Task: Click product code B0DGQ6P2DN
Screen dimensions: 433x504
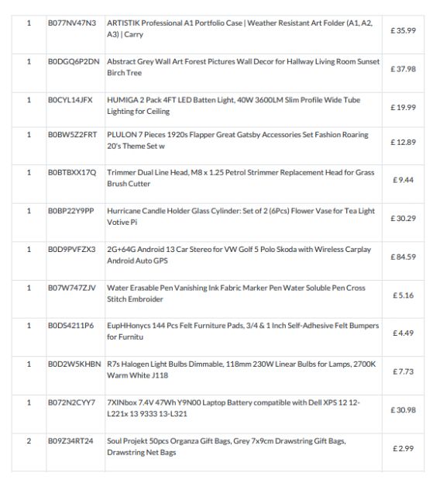Action: tap(74, 62)
